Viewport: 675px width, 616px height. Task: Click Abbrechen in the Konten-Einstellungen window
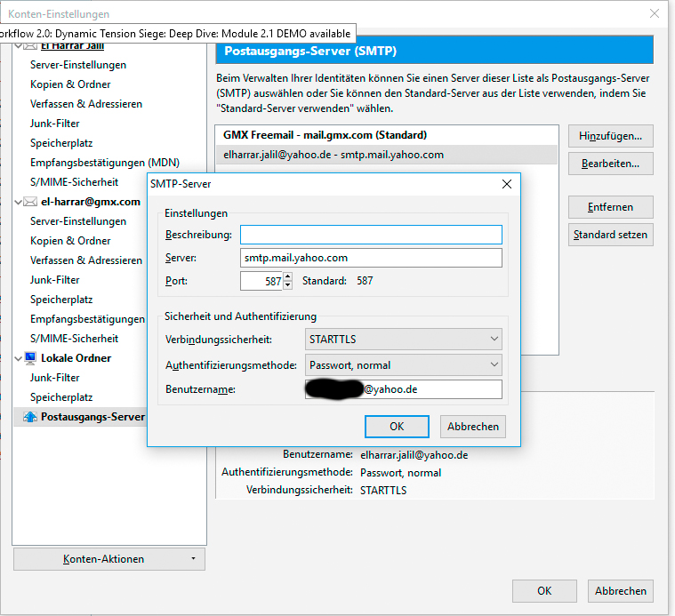[x=621, y=590]
